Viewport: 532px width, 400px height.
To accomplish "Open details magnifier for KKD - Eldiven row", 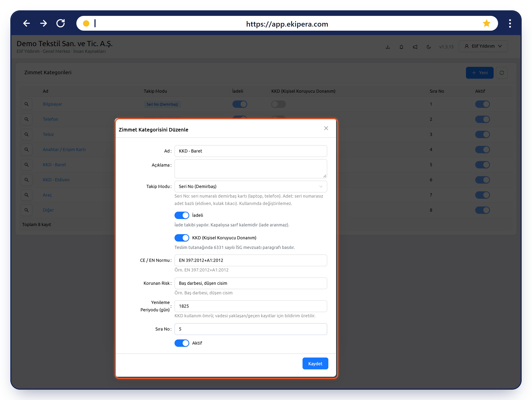I will tap(26, 180).
